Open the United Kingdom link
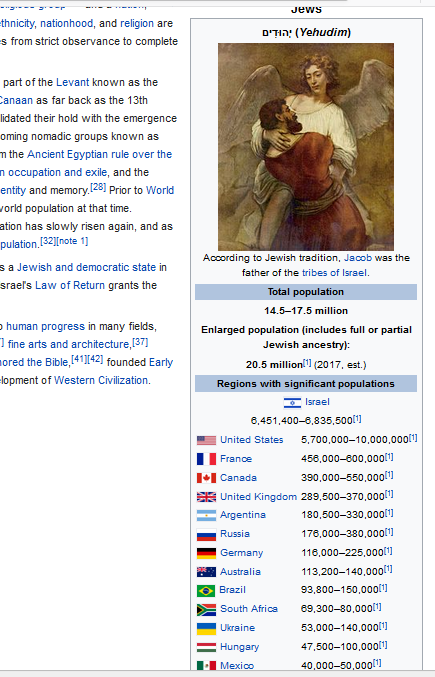 (x=258, y=497)
